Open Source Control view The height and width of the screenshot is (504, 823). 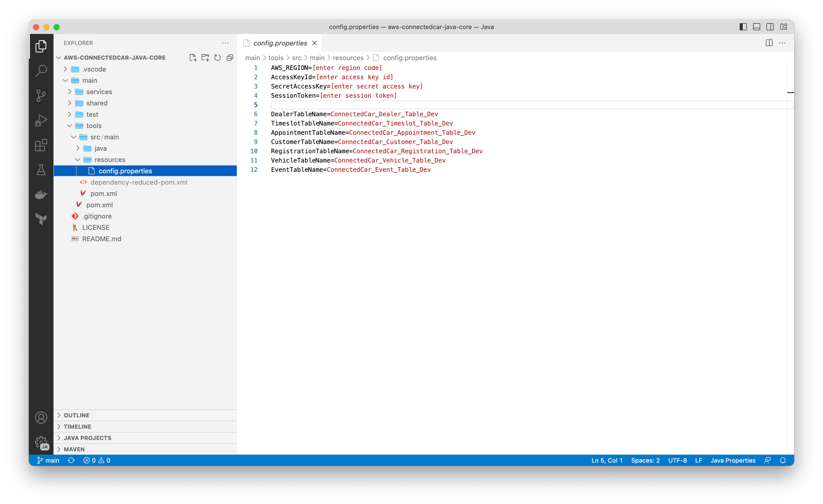coord(41,95)
